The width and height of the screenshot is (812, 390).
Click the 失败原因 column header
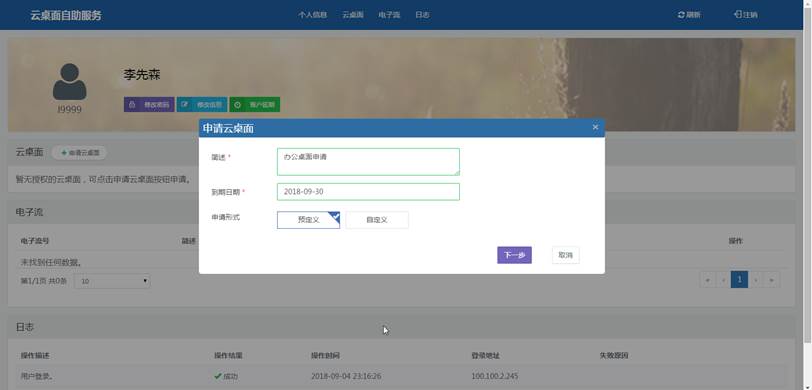pos(614,356)
